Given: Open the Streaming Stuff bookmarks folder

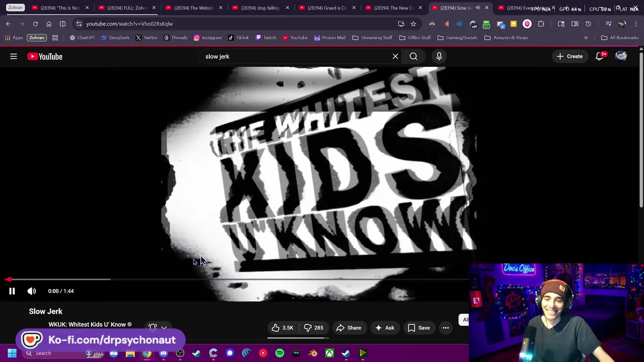Looking at the screenshot, I should 372,38.
